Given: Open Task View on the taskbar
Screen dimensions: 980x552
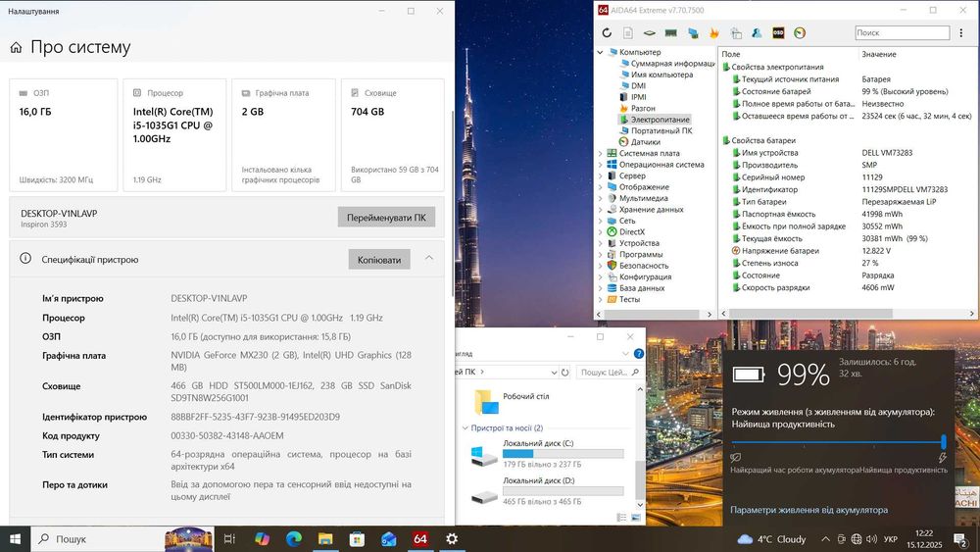Looking at the screenshot, I should [x=228, y=539].
